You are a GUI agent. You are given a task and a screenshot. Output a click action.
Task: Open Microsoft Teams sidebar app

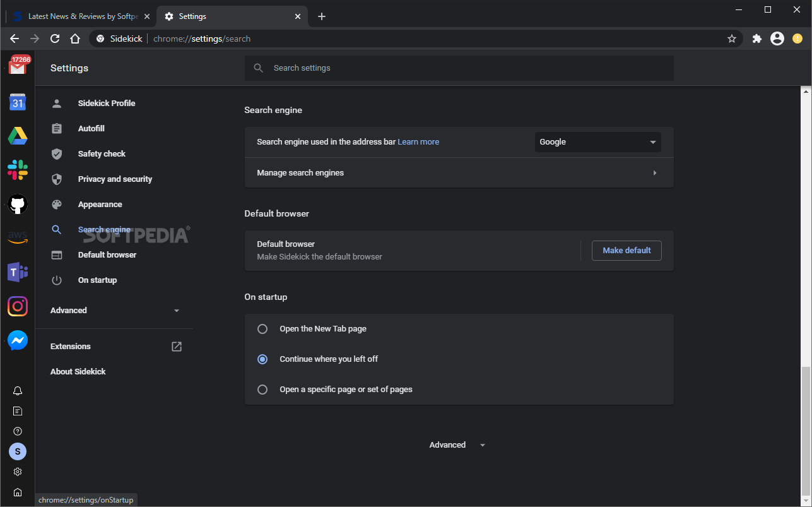tap(18, 272)
